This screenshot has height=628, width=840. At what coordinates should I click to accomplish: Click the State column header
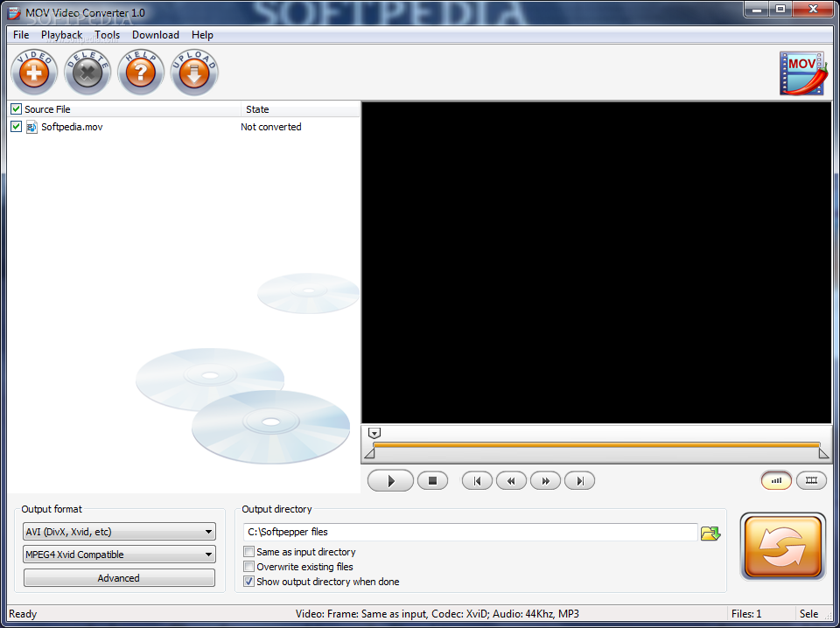tap(300, 109)
